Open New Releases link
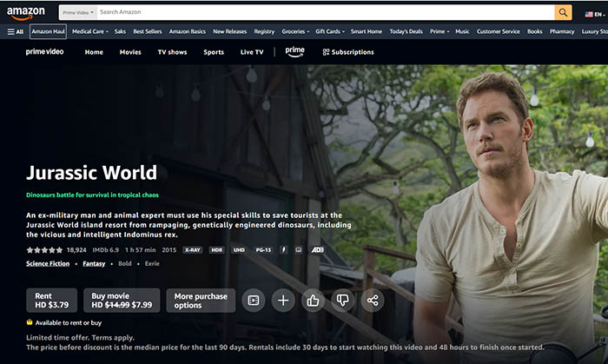608x364 pixels. click(229, 32)
